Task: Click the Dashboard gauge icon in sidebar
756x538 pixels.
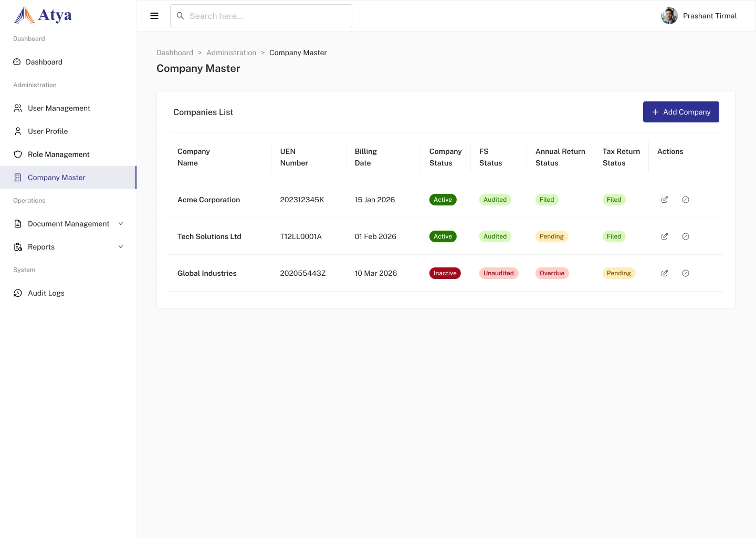Action: tap(17, 62)
